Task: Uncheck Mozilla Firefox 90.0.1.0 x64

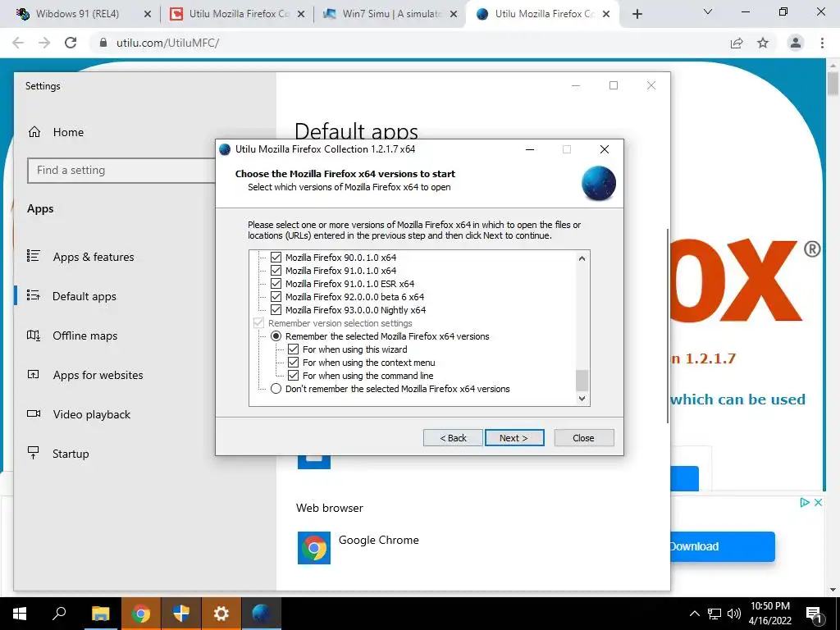Action: click(x=276, y=257)
